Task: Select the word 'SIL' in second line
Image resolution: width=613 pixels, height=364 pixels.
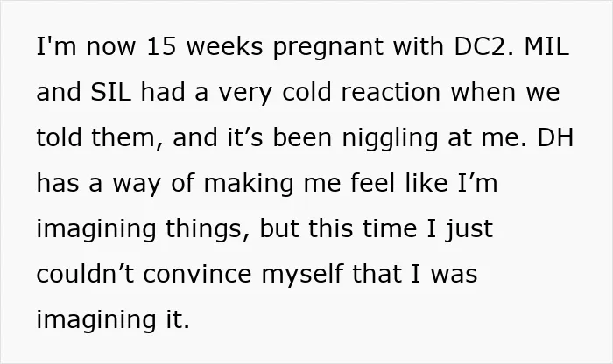Action: tap(110, 92)
